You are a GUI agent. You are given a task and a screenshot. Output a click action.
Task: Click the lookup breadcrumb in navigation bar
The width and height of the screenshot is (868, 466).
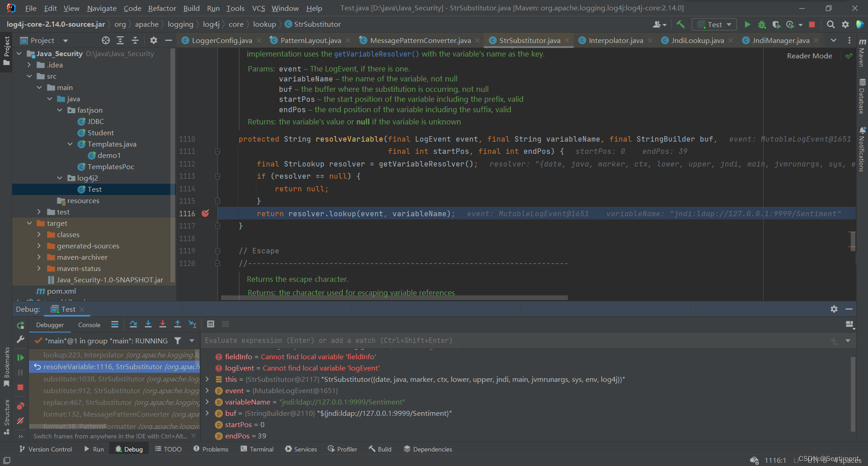[264, 24]
